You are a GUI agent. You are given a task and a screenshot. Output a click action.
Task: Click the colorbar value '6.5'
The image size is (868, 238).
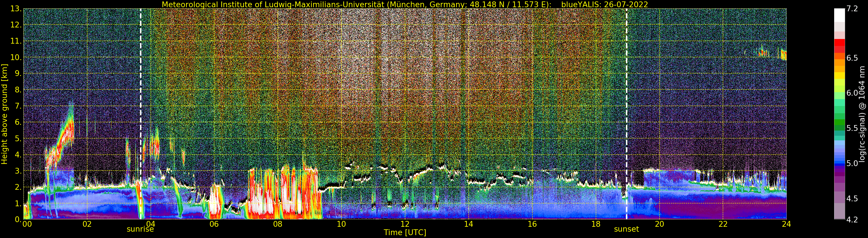[852, 58]
